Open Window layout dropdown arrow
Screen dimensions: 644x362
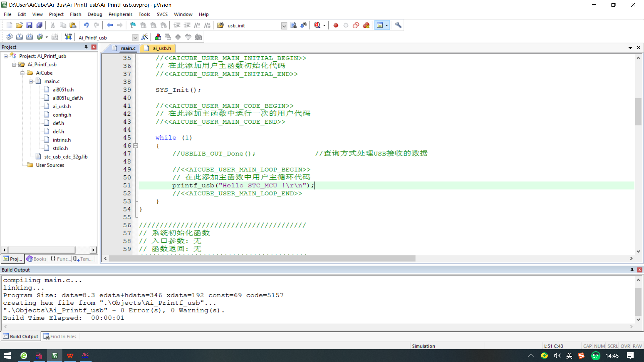point(387,25)
